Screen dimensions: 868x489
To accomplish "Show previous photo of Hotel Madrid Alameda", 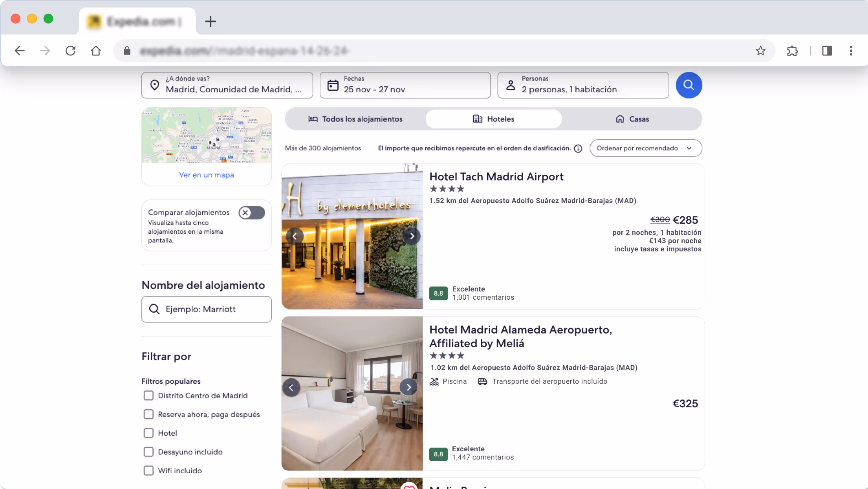I will tap(291, 387).
